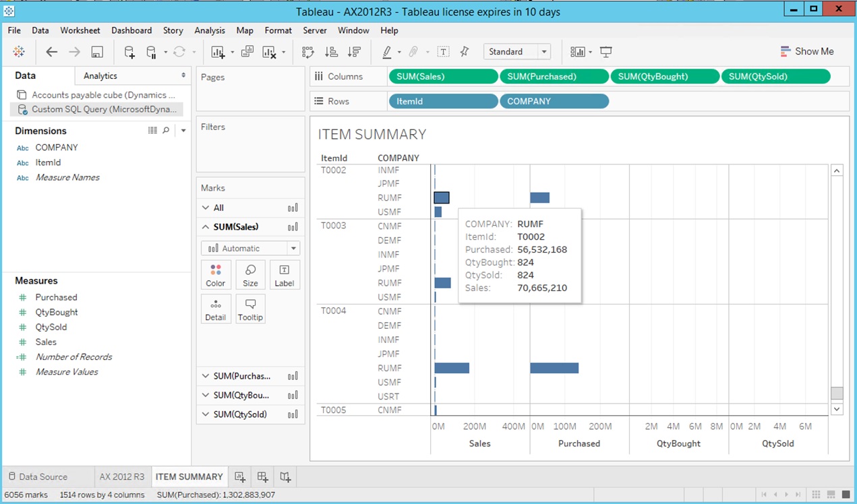Open the Label mark card
Screen dimensions: 857x504
tap(285, 275)
